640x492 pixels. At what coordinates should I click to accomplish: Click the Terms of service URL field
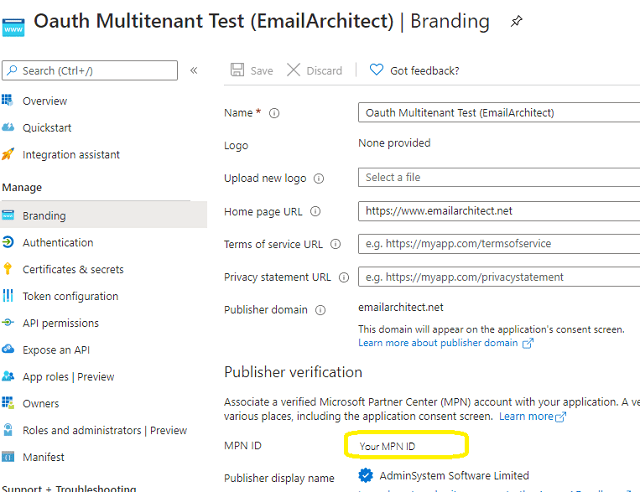(x=499, y=244)
